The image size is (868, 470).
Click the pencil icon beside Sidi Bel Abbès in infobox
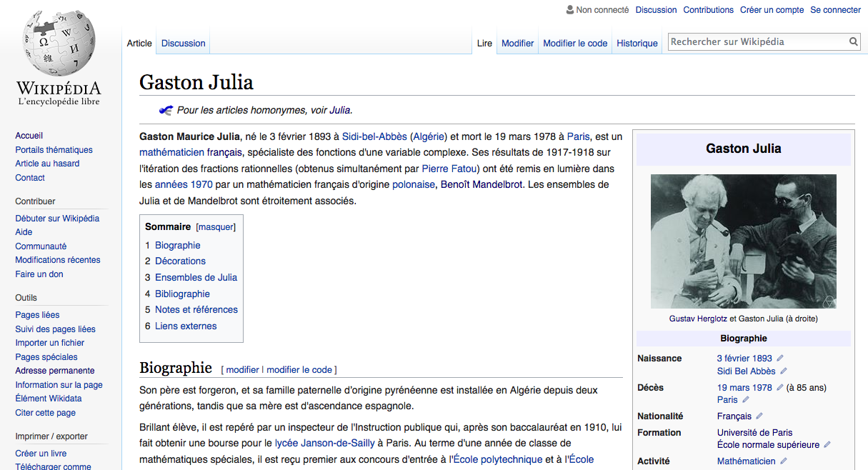pos(783,371)
